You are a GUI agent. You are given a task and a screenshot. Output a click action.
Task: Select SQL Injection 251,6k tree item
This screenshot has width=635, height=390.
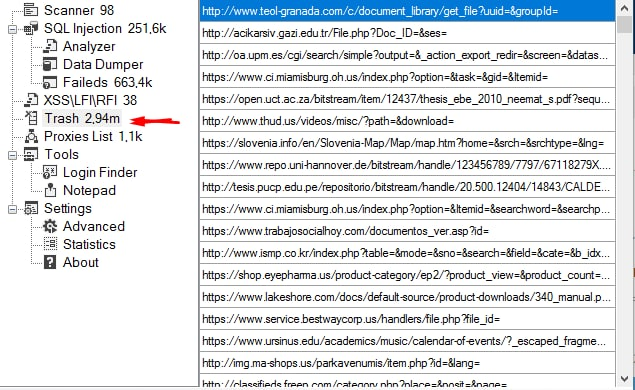click(x=105, y=28)
